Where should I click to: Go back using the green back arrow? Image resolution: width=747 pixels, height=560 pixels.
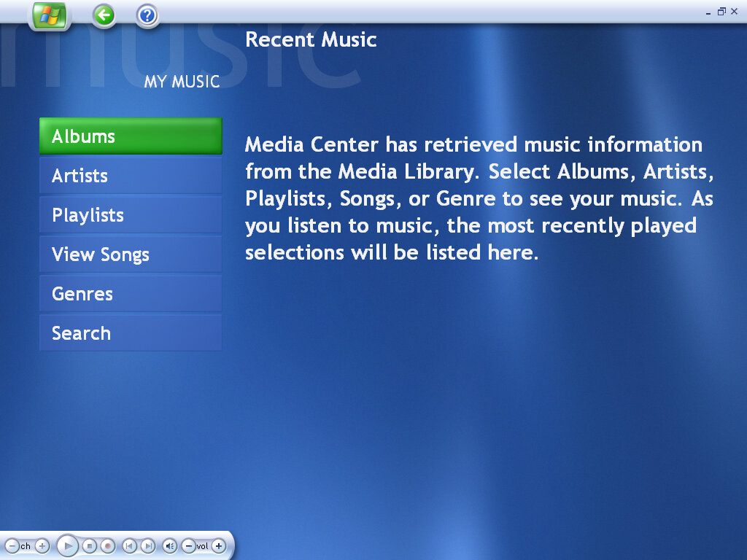(103, 15)
